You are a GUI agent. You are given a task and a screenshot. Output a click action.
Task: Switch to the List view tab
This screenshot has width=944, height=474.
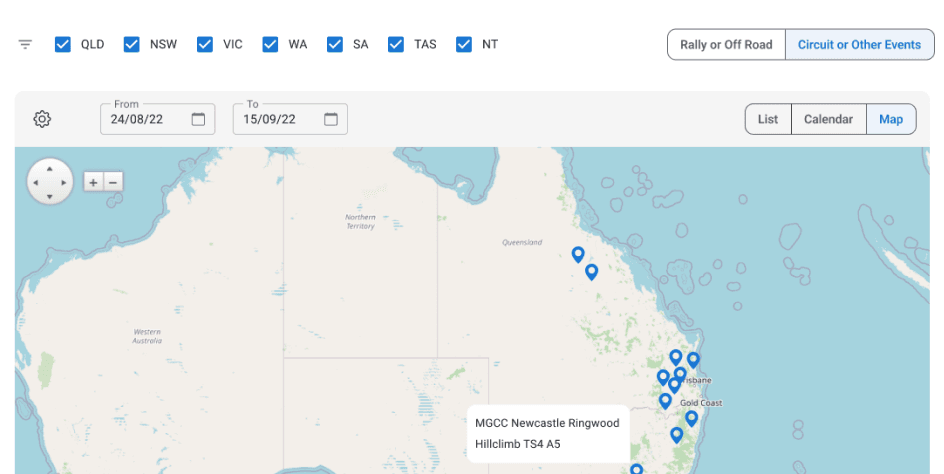(x=768, y=119)
